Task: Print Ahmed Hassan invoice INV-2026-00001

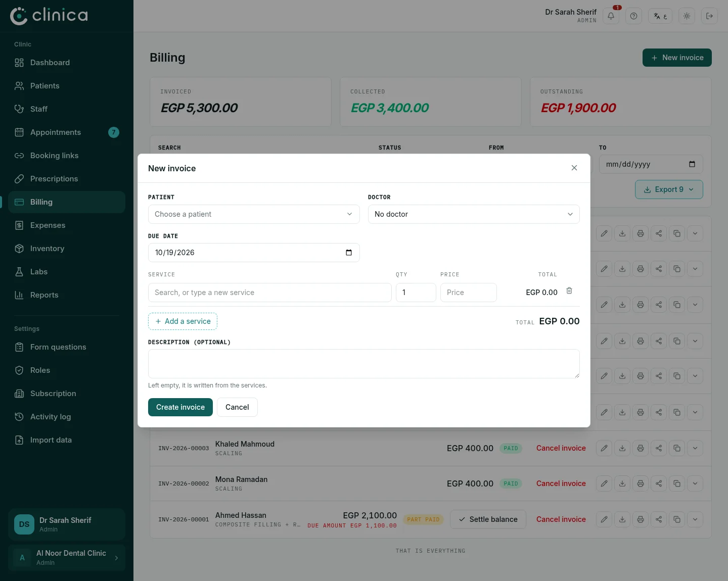Action: [641, 519]
